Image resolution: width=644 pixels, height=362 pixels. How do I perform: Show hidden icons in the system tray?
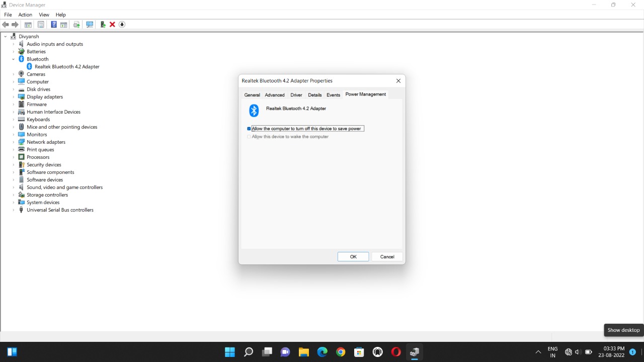click(x=538, y=352)
